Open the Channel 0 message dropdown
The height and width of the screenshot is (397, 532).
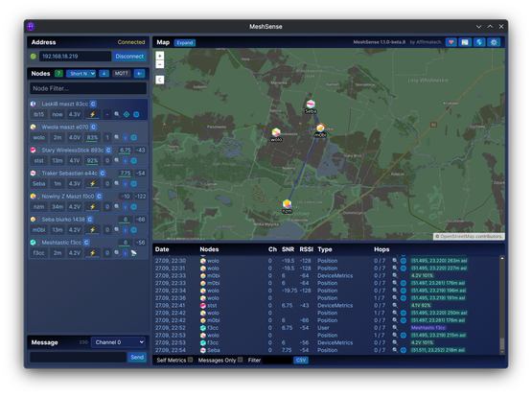point(119,342)
